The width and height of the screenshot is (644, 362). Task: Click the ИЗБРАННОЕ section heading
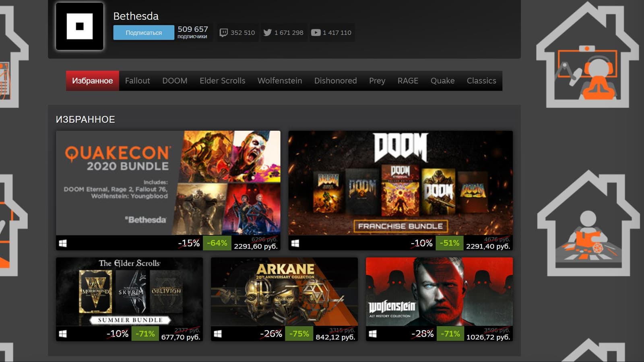[85, 119]
